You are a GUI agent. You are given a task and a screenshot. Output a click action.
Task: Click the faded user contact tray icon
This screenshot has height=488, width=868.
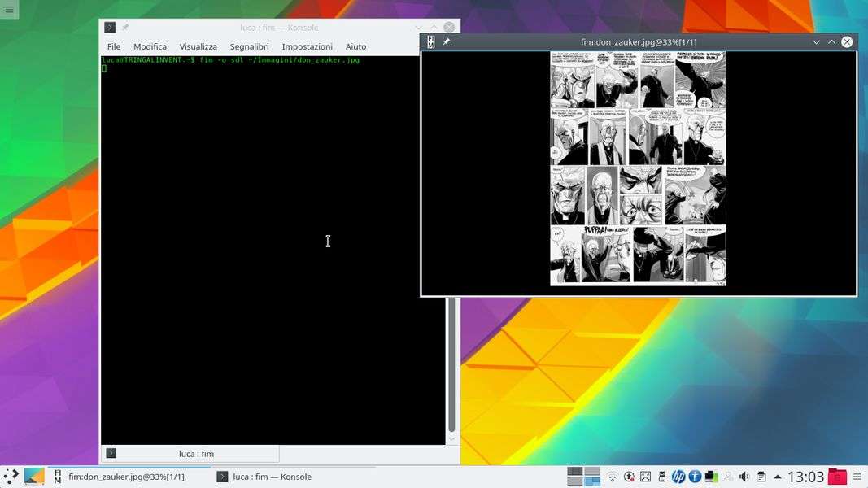(728, 477)
